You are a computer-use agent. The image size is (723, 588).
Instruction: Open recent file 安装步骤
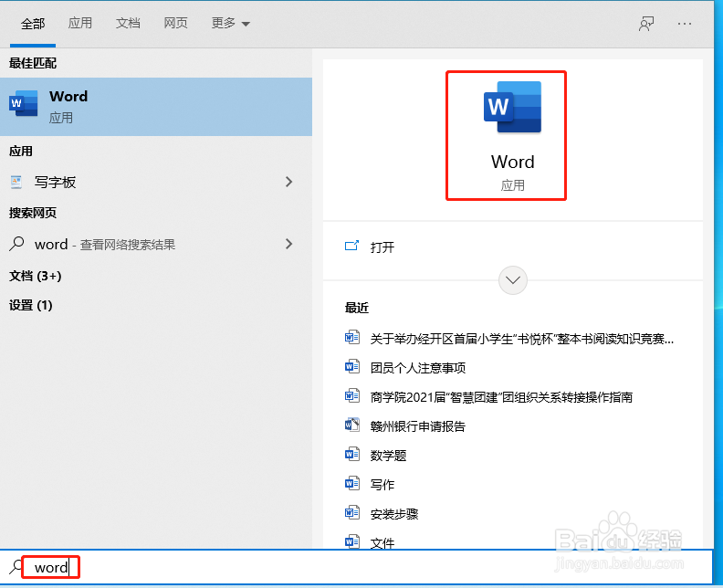(394, 514)
